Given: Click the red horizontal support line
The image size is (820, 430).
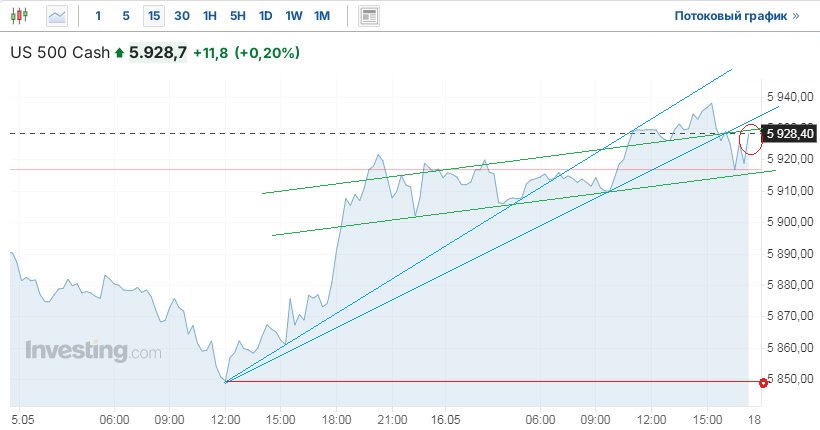Looking at the screenshot, I should point(500,382).
